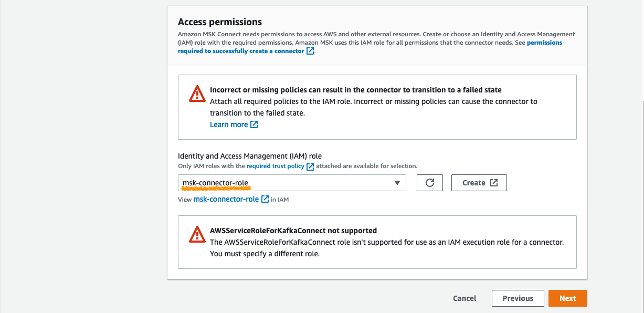Select the msk-connector-role combo box field
Viewport: 644px width, 313px height.
[292, 183]
